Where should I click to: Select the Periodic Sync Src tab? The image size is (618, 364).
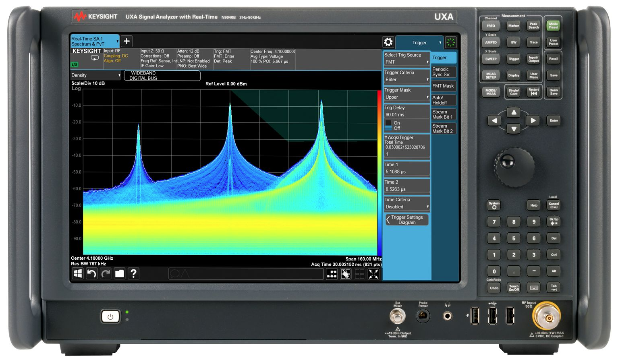(x=444, y=72)
